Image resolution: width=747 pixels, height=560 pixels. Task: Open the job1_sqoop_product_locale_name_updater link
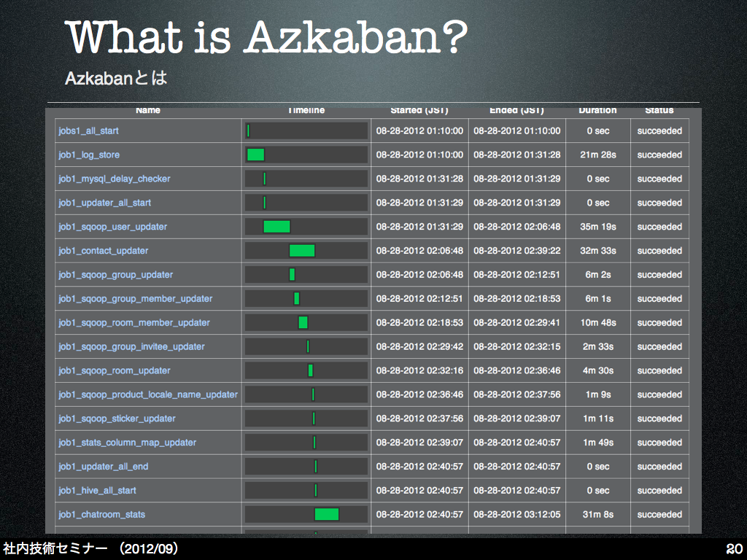148,394
